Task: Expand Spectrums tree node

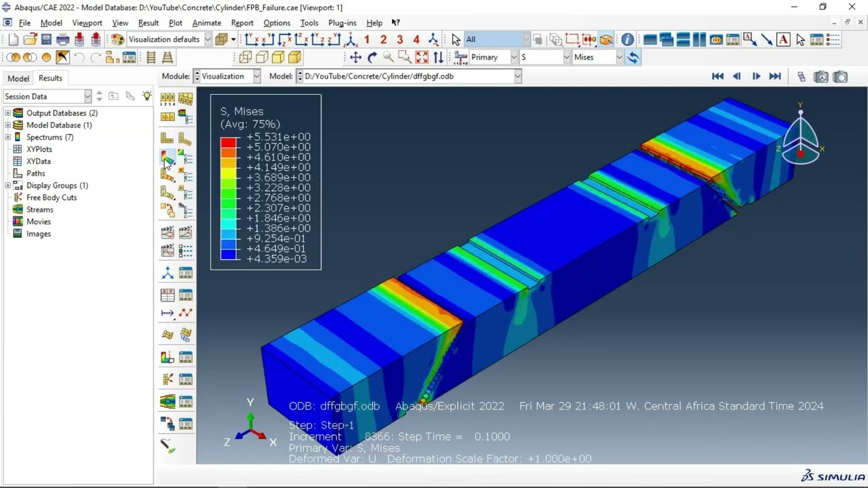Action: point(7,138)
